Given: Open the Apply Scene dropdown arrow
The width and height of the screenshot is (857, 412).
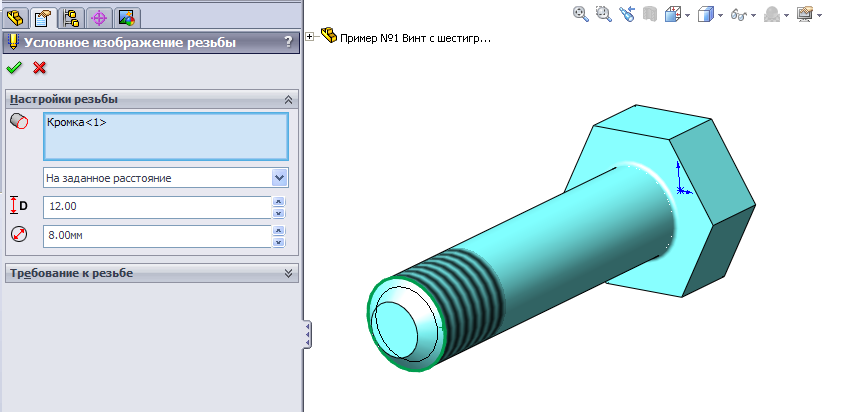Looking at the screenshot, I should 786,15.
